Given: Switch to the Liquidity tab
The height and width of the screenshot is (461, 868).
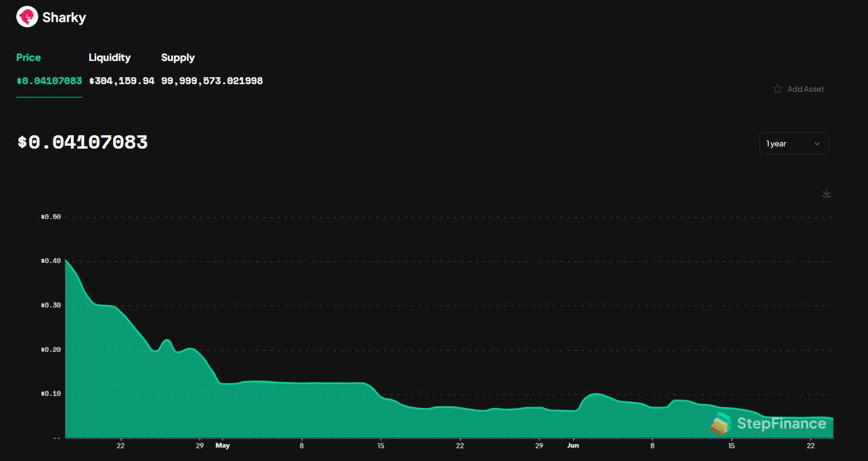Looking at the screenshot, I should 110,57.
